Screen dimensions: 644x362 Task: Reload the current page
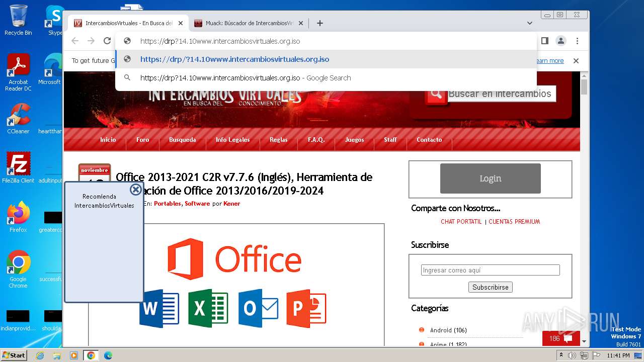point(107,41)
